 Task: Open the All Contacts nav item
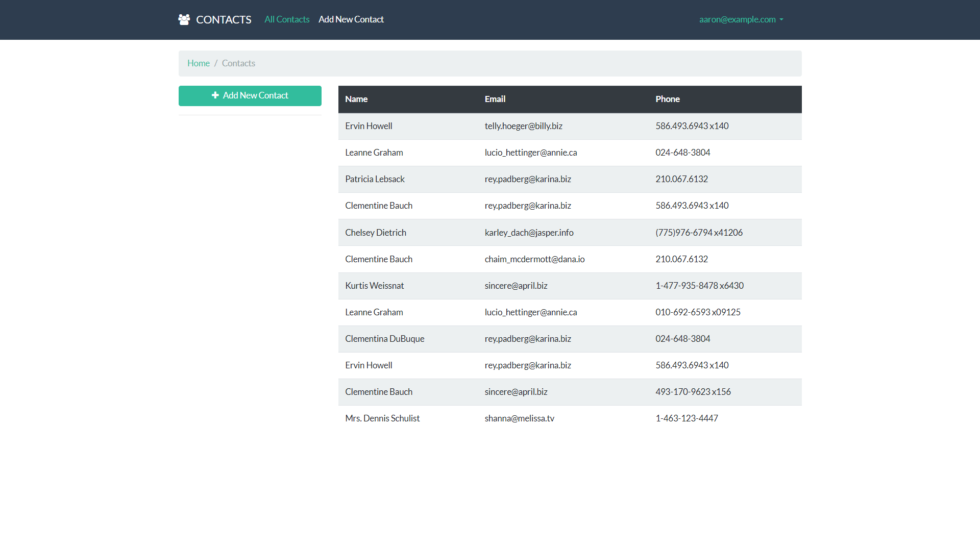tap(287, 19)
